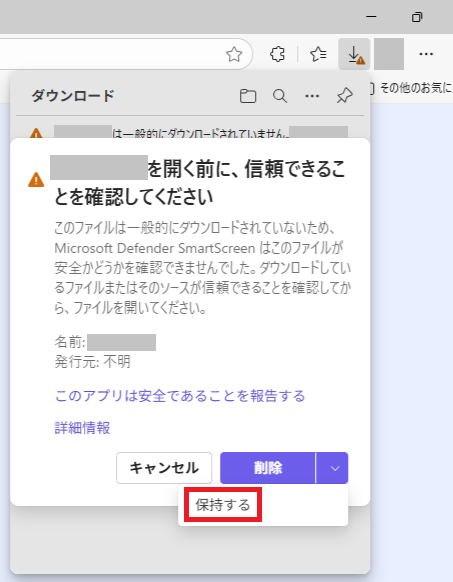Click the orange warning icon in the dialog heading

(x=36, y=180)
